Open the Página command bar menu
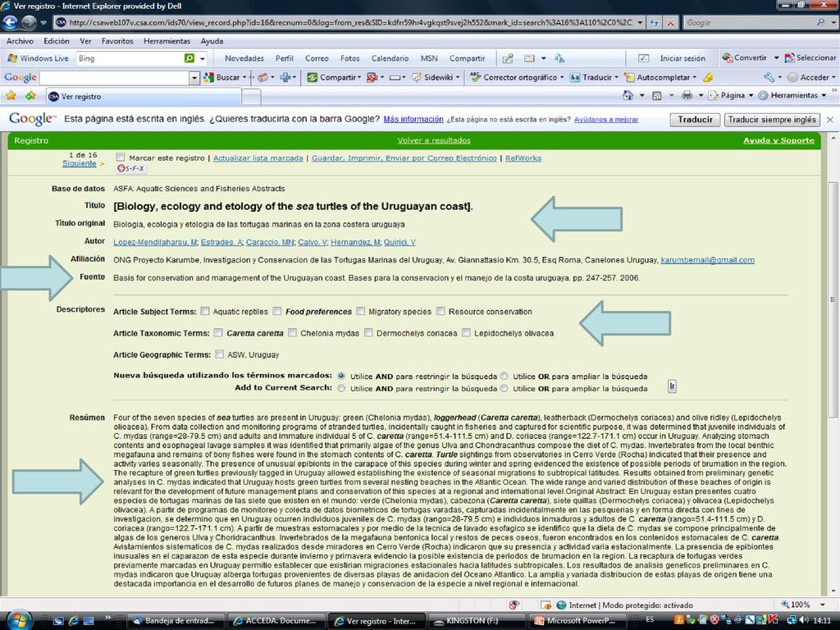This screenshot has width=840, height=630. tap(731, 95)
